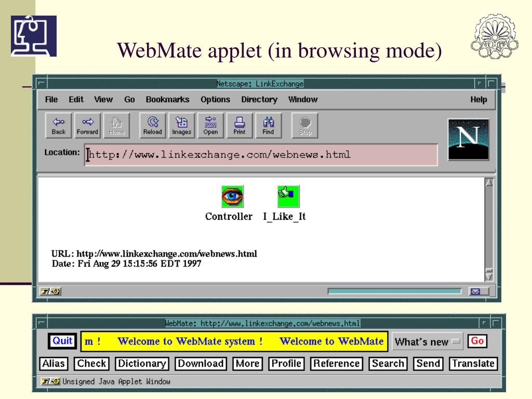Click the More button
The image size is (532, 399).
[x=248, y=363]
